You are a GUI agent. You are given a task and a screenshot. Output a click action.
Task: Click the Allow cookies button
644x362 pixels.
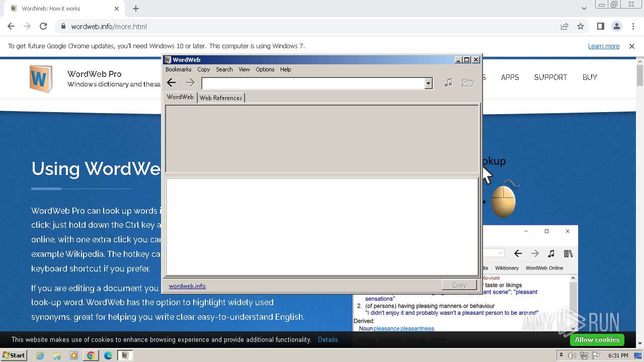pyautogui.click(x=597, y=340)
